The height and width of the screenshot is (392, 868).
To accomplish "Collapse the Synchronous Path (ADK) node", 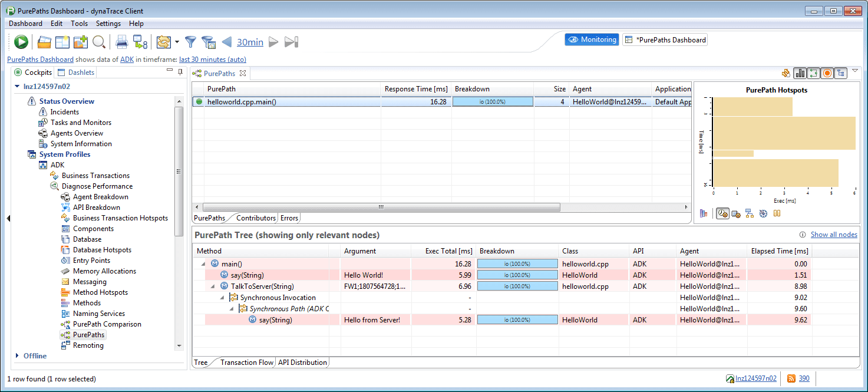I will point(232,309).
